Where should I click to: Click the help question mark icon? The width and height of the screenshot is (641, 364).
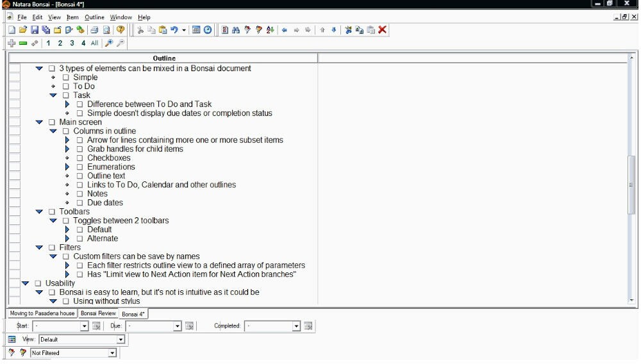[x=121, y=30]
